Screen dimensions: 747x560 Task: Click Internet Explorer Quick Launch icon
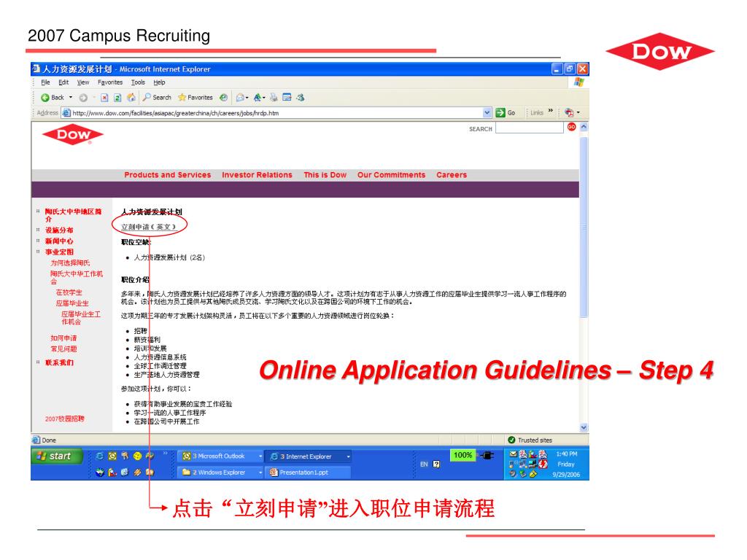coord(99,456)
